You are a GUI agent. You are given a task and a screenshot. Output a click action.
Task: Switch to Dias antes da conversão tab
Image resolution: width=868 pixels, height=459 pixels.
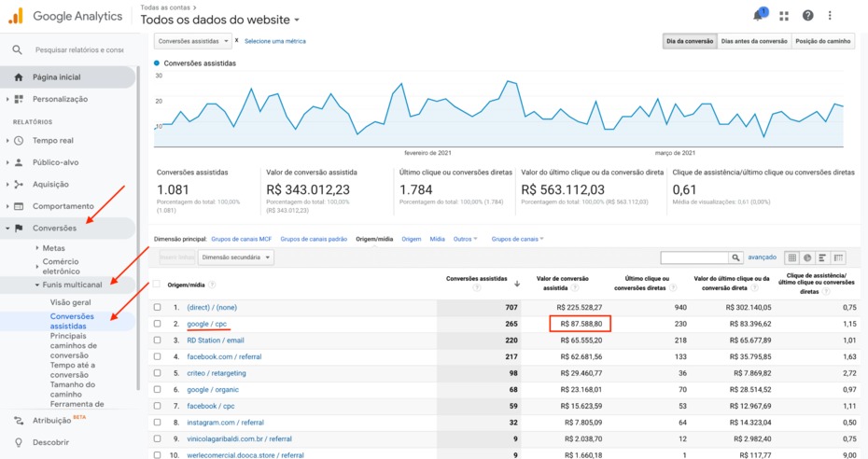754,41
